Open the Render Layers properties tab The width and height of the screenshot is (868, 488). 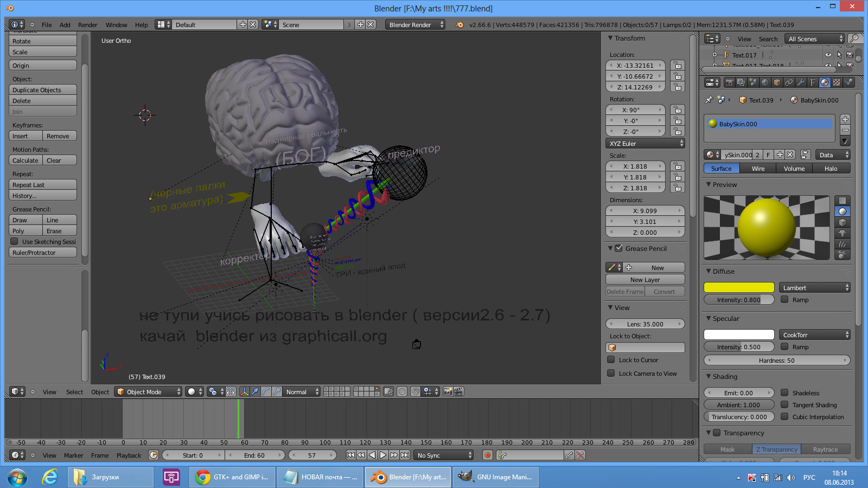pyautogui.click(x=742, y=82)
